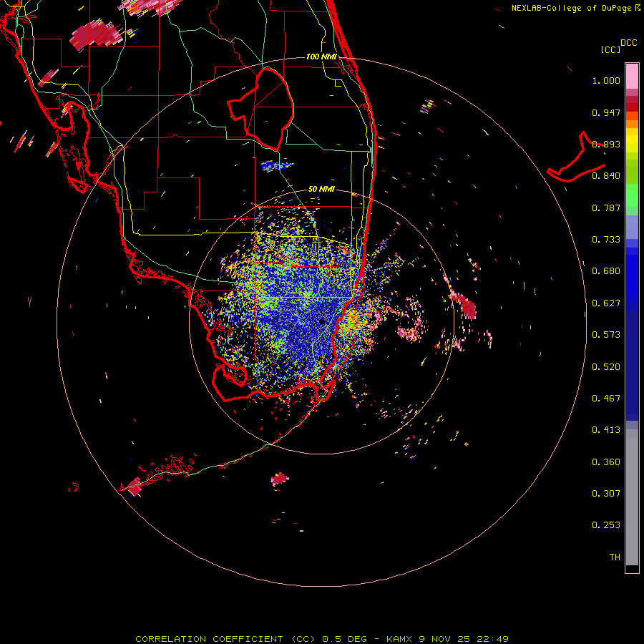Screen dimensions: 644x644
Task: Select the 0.893 scale value
Action: [606, 144]
